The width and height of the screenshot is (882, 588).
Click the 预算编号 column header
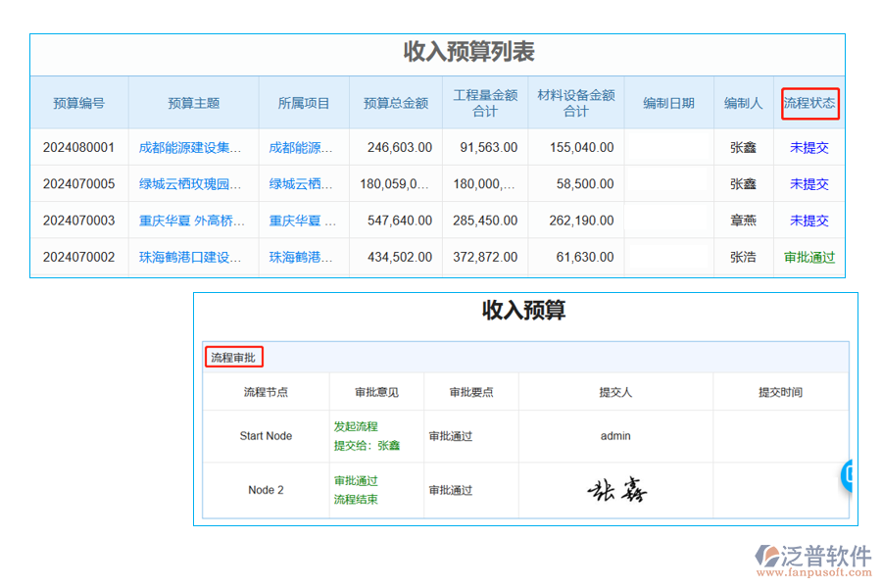click(78, 103)
